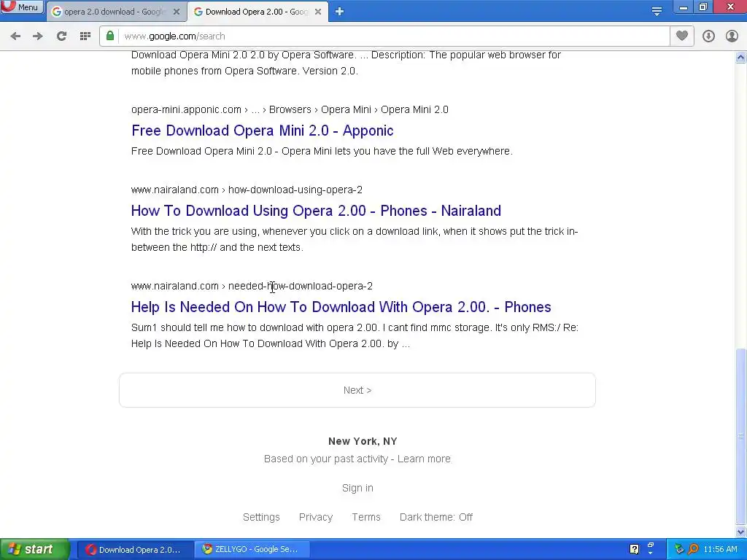This screenshot has width=747, height=560.
Task: Open 'How To Download Using Opera 2.00' result
Action: point(316,211)
